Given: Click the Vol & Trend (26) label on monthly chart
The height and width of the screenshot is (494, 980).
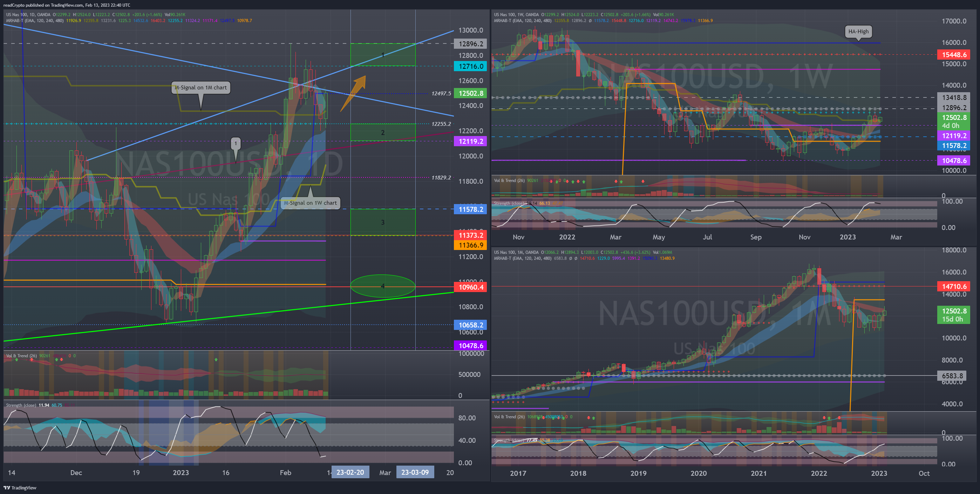Looking at the screenshot, I should tap(509, 417).
